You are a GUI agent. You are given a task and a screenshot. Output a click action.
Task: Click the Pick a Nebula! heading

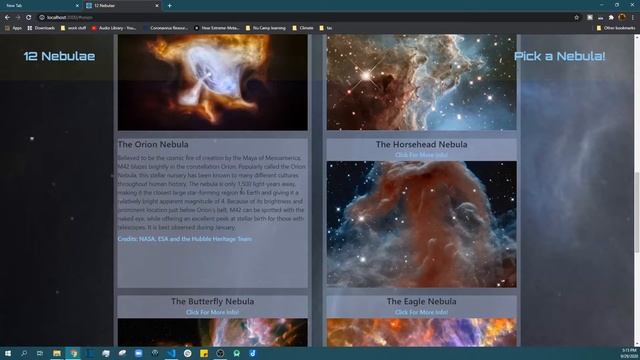tap(560, 56)
